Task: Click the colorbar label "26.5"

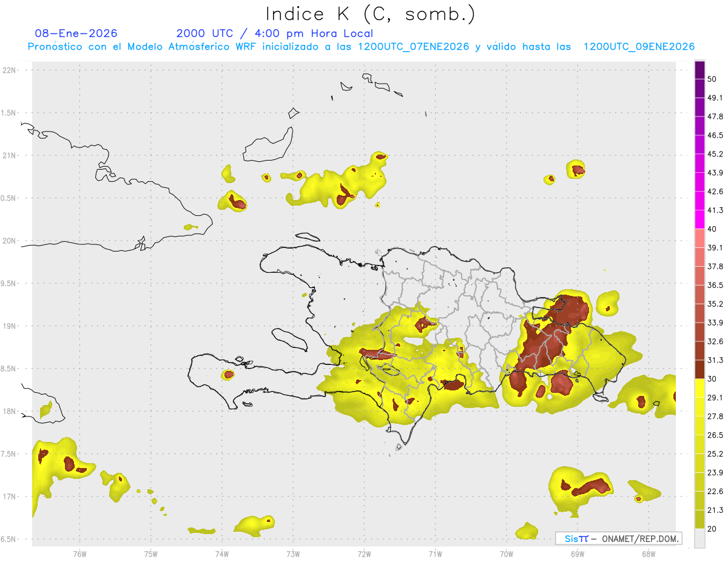Action: pyautogui.click(x=715, y=435)
